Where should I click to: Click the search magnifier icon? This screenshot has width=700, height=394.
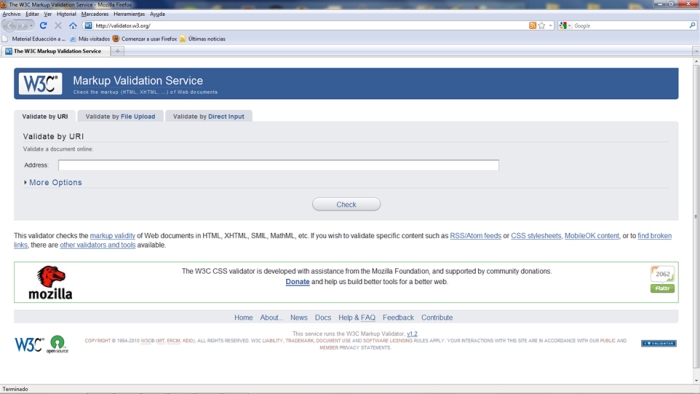[x=692, y=25]
